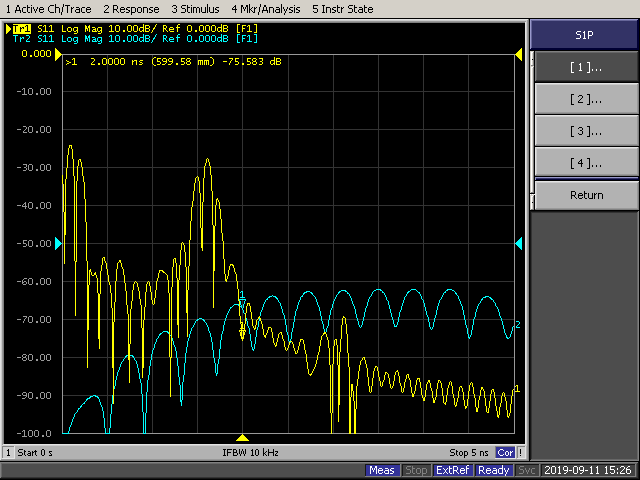
Task: Click the Stop status indicator
Action: point(416,470)
